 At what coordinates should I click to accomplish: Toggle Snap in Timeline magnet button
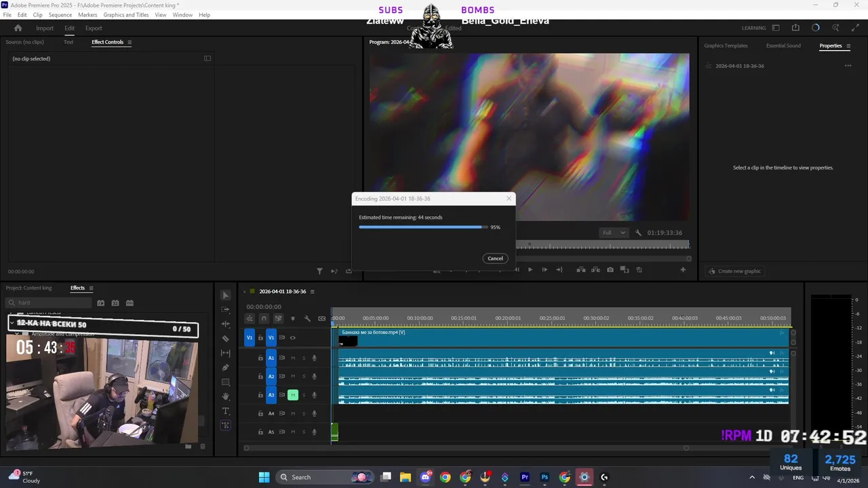[x=264, y=319]
